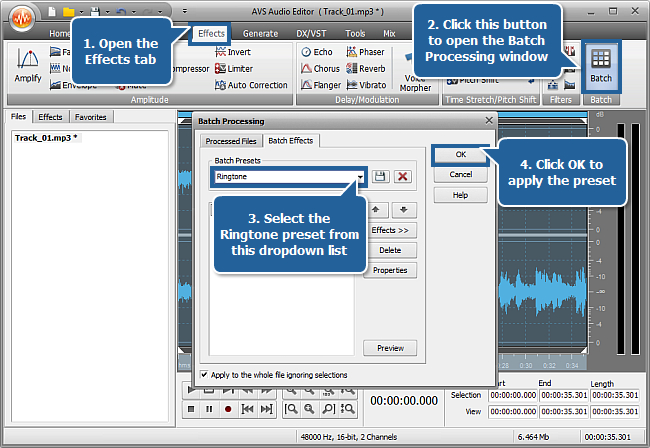The height and width of the screenshot is (448, 650).
Task: Edit the View start time field
Action: [513, 412]
